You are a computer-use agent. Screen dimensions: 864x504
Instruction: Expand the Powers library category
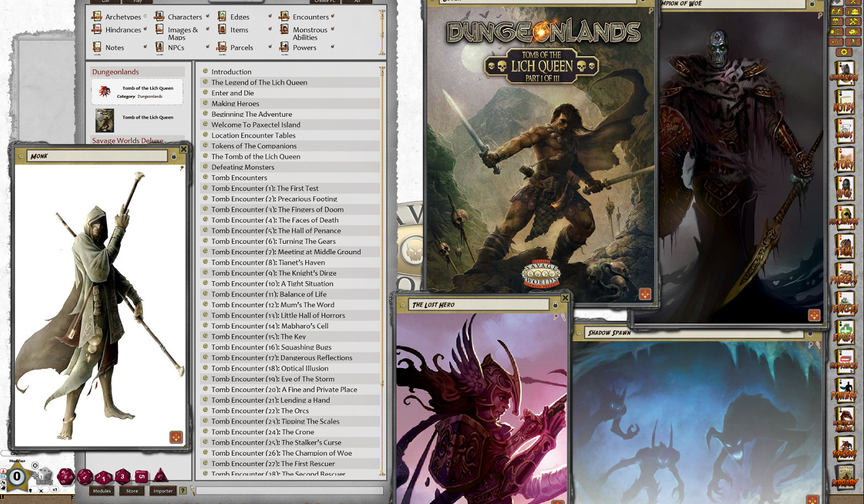[304, 48]
